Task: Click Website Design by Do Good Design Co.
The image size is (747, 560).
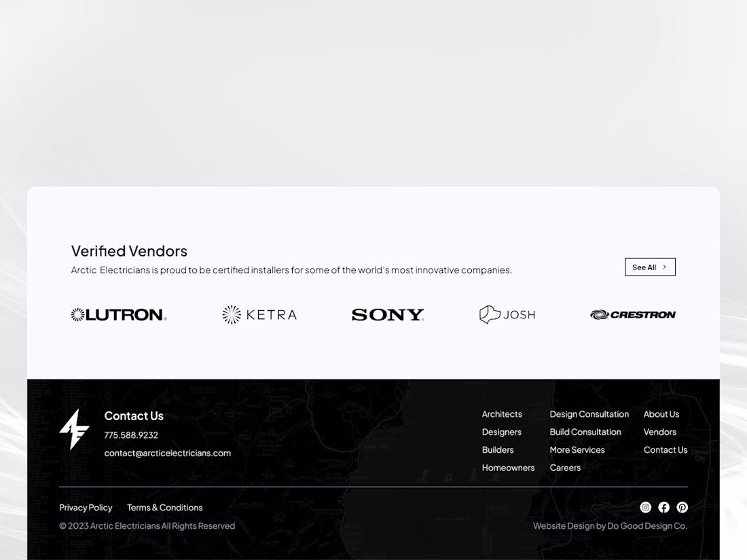Action: click(611, 526)
